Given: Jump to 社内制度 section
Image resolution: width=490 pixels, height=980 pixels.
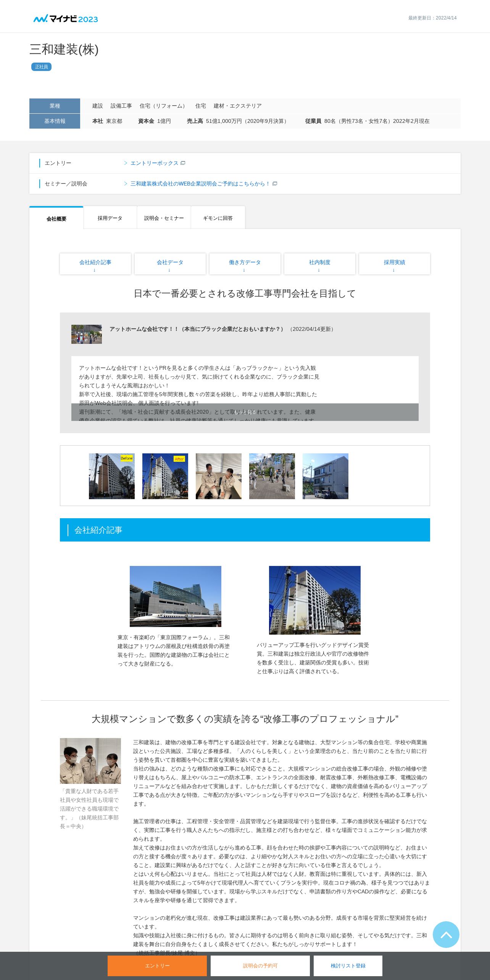Looking at the screenshot, I should (320, 264).
